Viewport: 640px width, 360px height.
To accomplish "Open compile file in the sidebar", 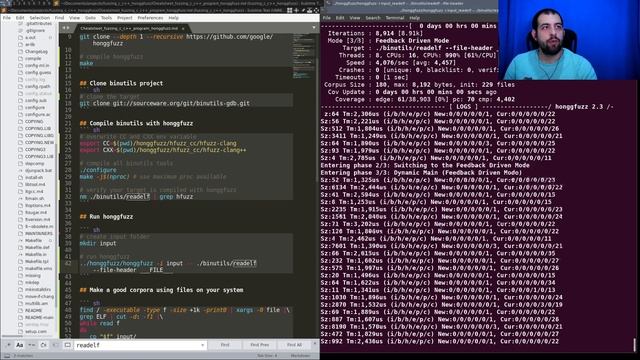I will 33,58.
